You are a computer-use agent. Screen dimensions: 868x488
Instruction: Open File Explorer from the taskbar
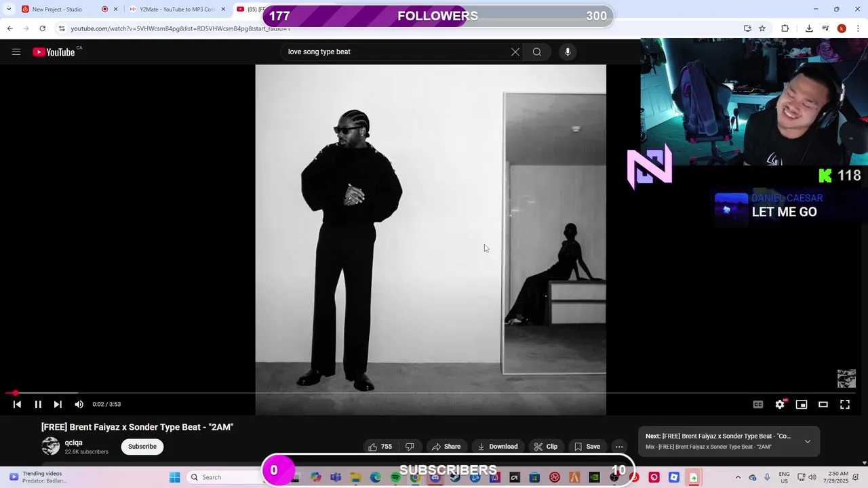pos(355,477)
